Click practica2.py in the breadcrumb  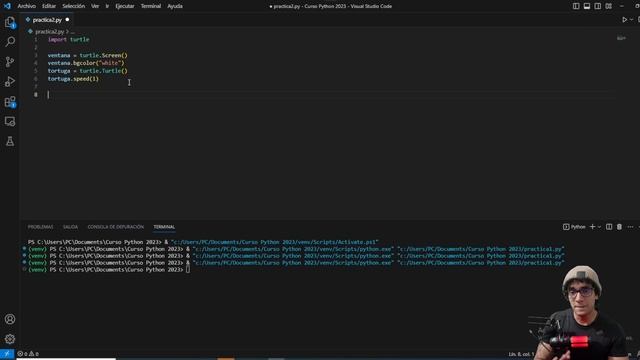click(49, 31)
